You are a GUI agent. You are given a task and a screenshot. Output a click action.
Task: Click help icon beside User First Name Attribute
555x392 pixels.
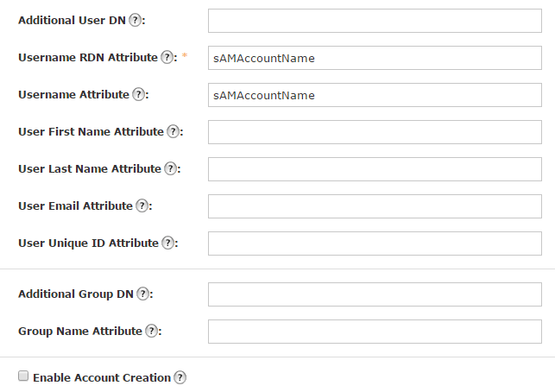pos(173,131)
